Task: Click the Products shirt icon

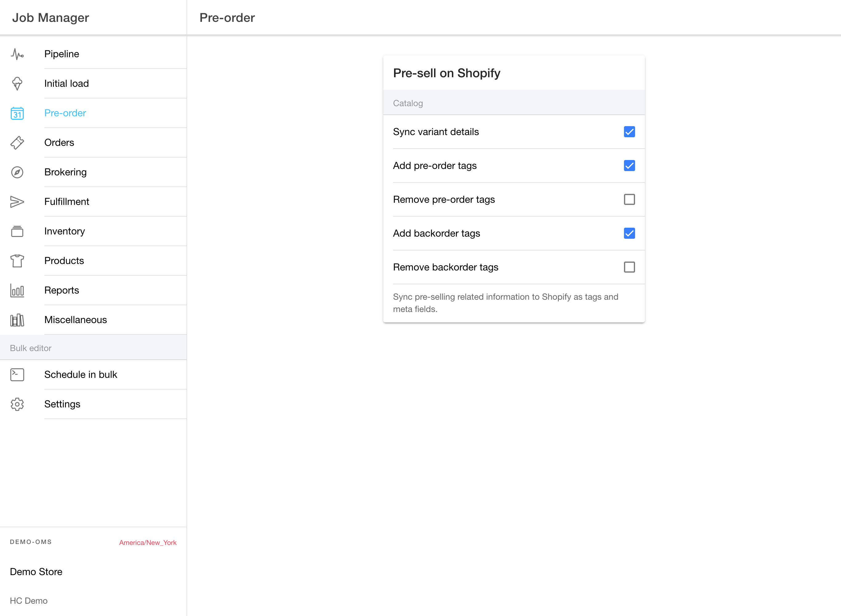Action: [x=17, y=261]
